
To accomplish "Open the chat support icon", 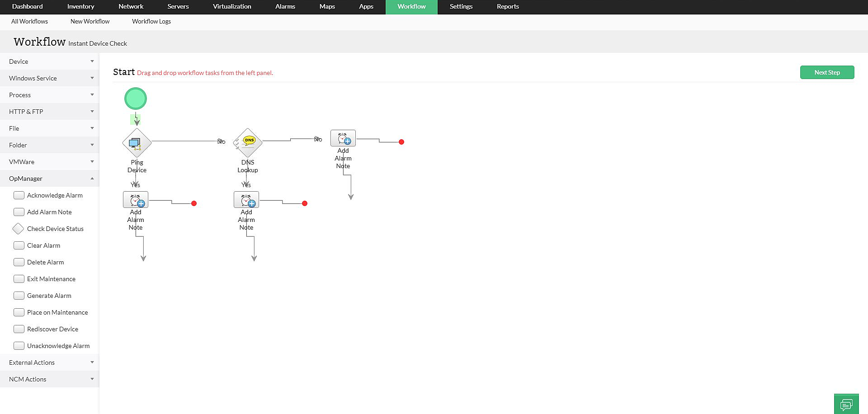I will (846, 404).
